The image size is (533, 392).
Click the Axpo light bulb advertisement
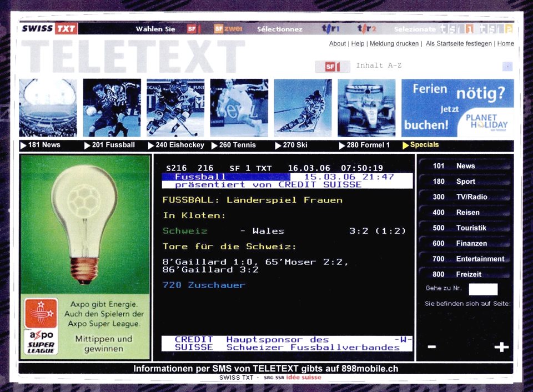[x=85, y=224]
